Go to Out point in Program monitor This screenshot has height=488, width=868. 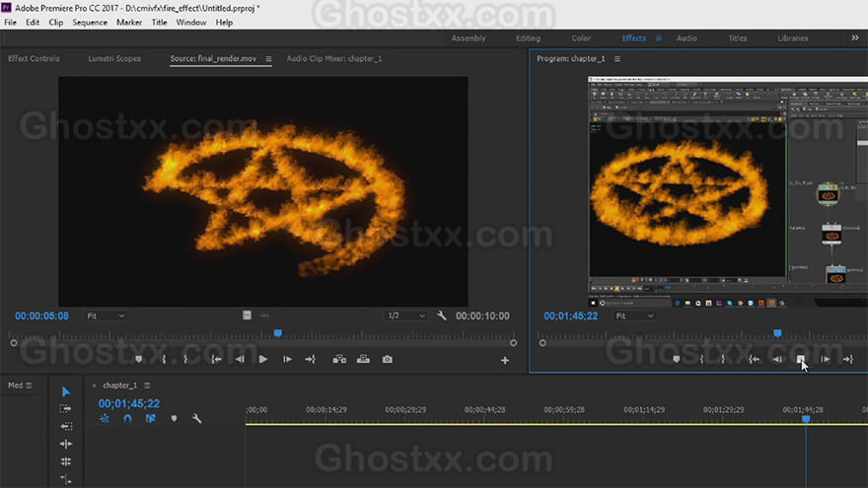[848, 359]
